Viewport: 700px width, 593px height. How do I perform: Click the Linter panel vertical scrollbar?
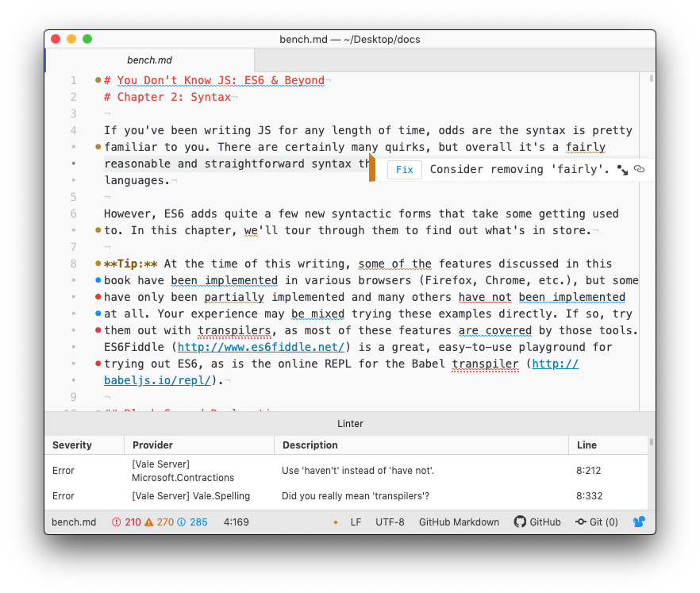click(652, 472)
